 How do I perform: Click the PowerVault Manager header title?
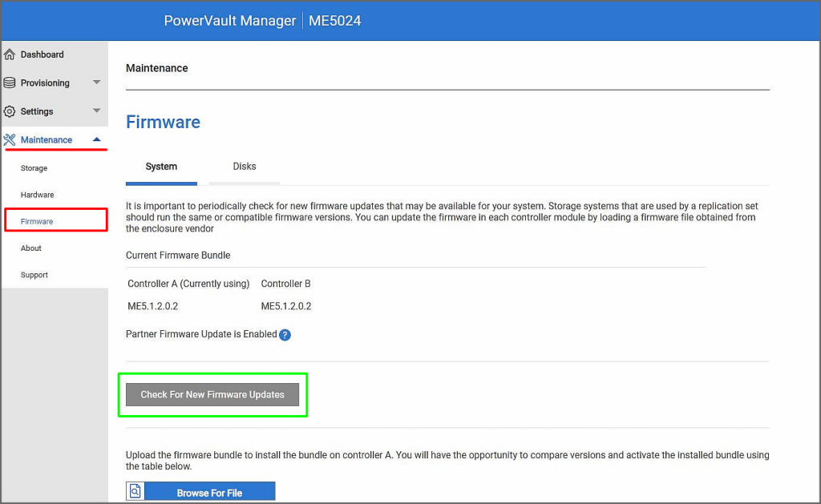[x=230, y=21]
